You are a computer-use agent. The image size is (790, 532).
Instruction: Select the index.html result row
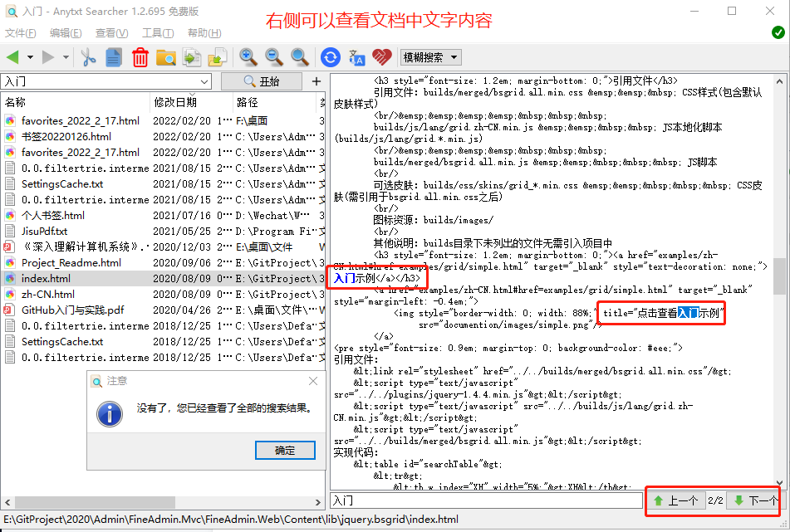[x=164, y=278]
